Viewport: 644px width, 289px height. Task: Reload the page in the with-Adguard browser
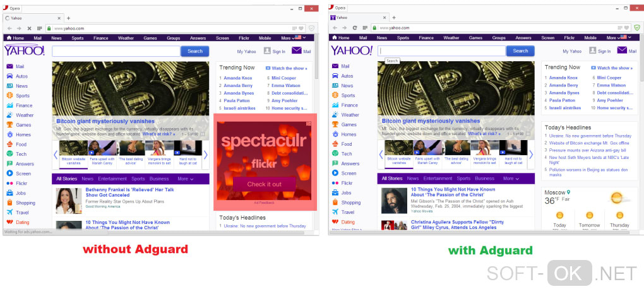[x=355, y=28]
